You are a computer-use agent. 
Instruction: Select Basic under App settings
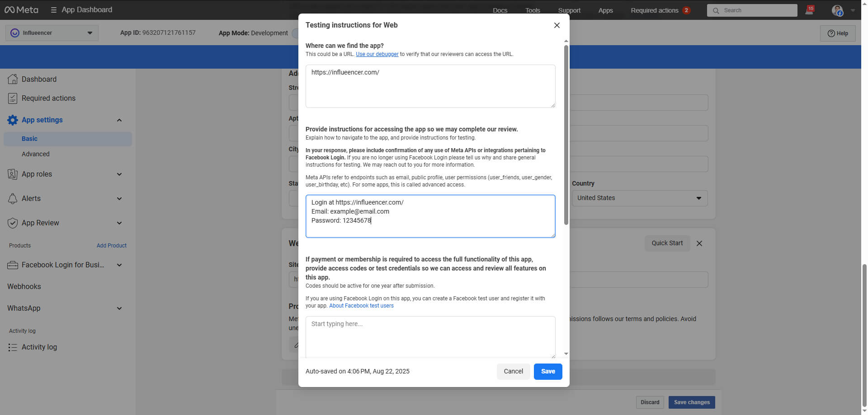point(68,139)
